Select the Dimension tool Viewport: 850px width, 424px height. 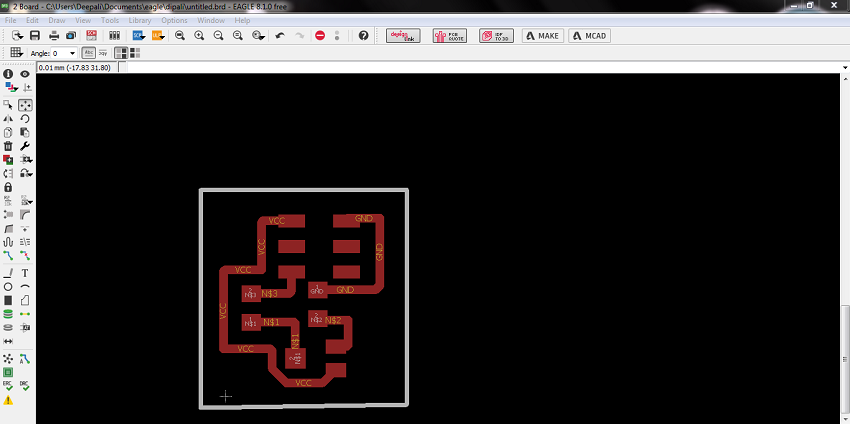tap(8, 341)
